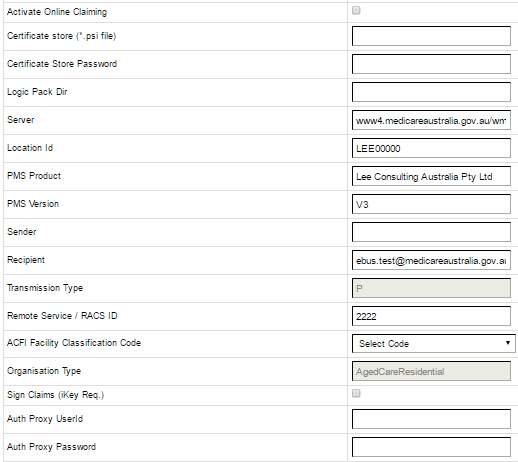The width and height of the screenshot is (518, 462).
Task: Enable the Activate Online Claiming checkbox
Action: (x=356, y=10)
